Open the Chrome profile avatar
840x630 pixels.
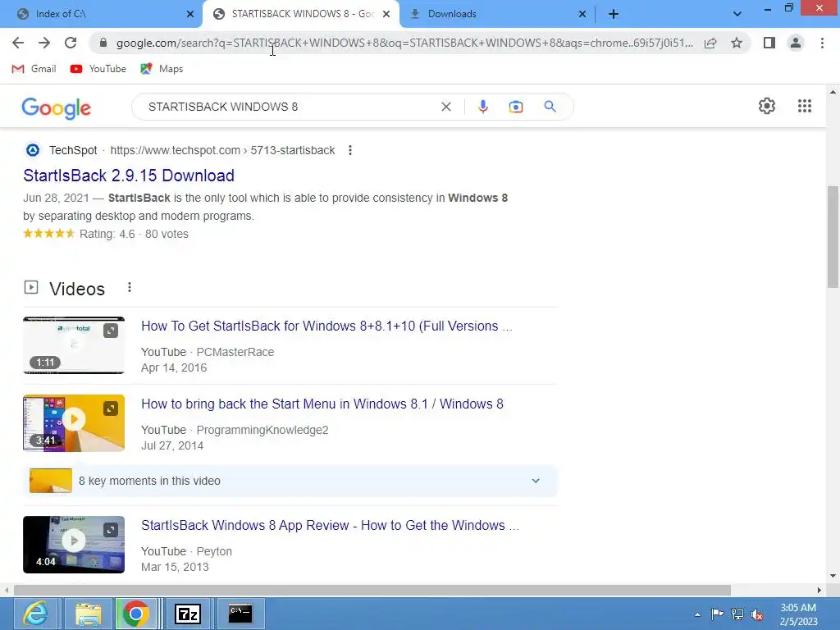point(796,43)
